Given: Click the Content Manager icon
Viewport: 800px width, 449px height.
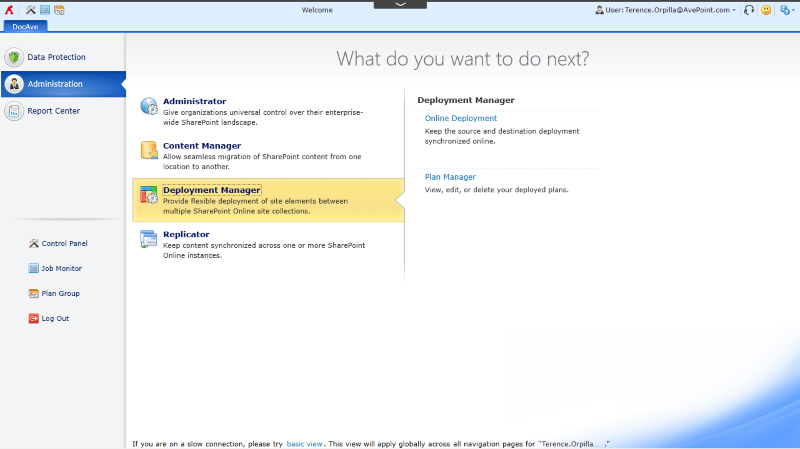Looking at the screenshot, I should pos(149,151).
